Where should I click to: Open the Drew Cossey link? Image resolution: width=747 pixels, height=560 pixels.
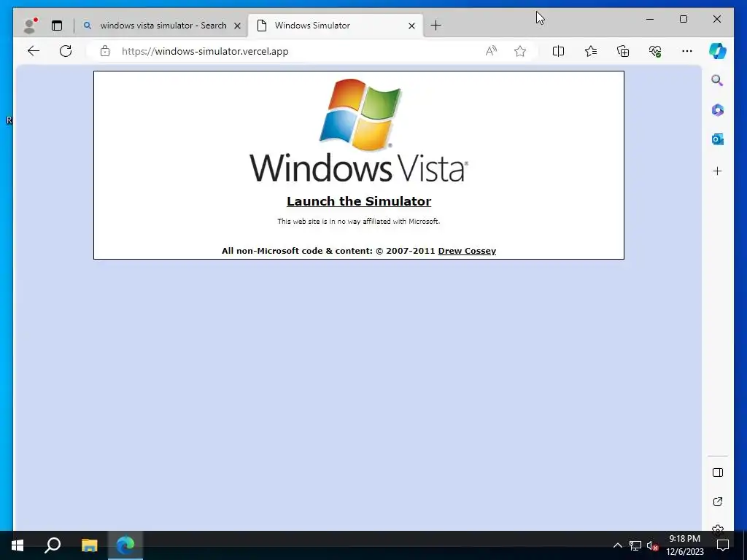[x=467, y=251]
